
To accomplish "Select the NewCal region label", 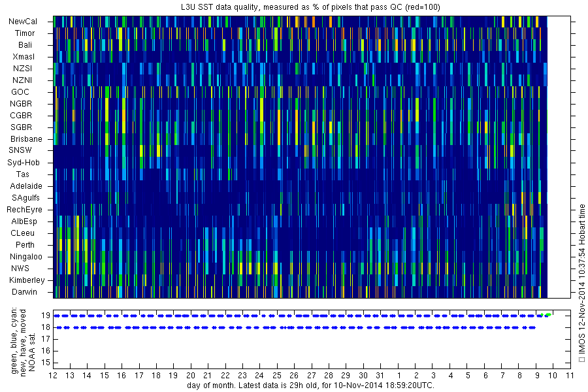I will point(23,22).
